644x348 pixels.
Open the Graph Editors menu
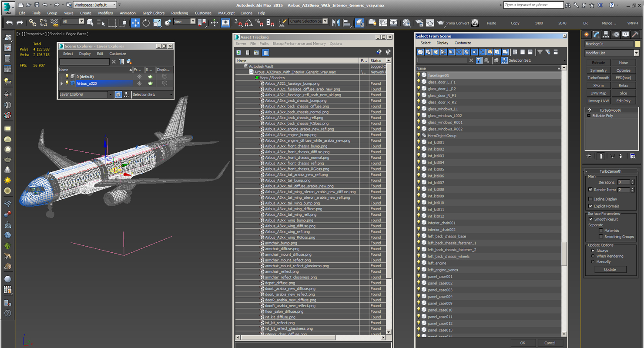153,13
